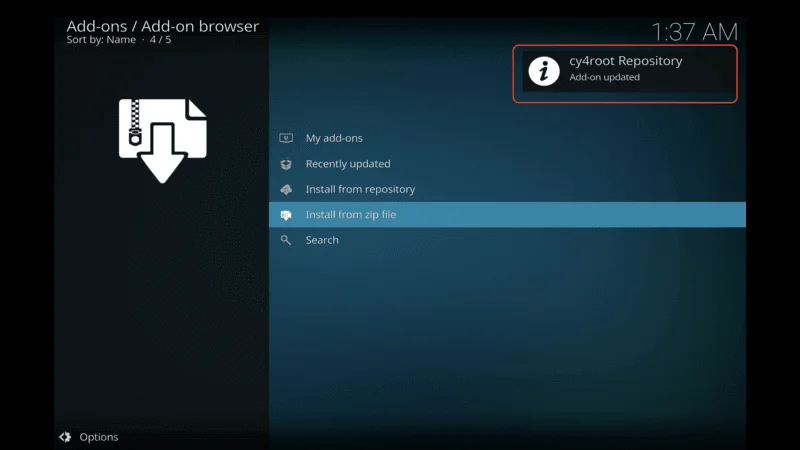Image resolution: width=800 pixels, height=450 pixels.
Task: Click the My add-ons monitor icon
Action: pos(286,138)
